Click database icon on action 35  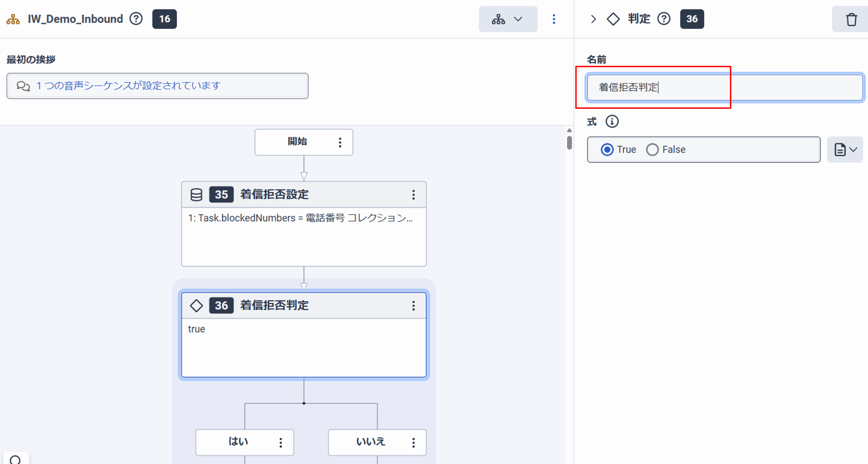click(x=196, y=194)
